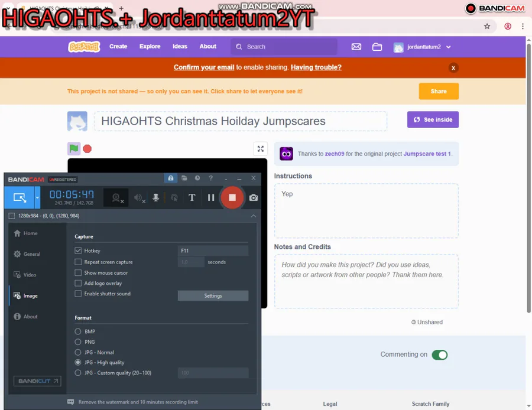Open Bandicam recording mode dropdown arrow
This screenshot has height=410, width=532.
[37, 197]
